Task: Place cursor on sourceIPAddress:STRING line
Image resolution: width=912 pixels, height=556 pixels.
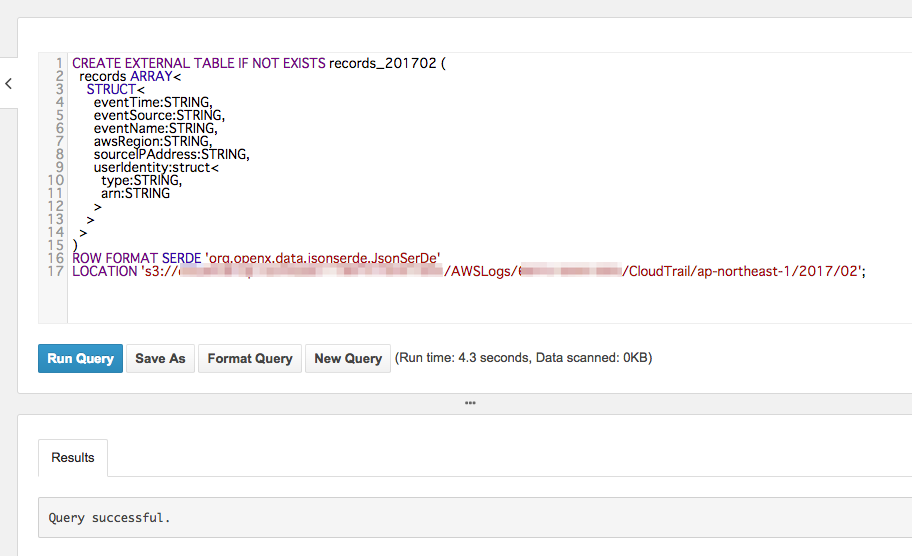Action: pyautogui.click(x=171, y=154)
